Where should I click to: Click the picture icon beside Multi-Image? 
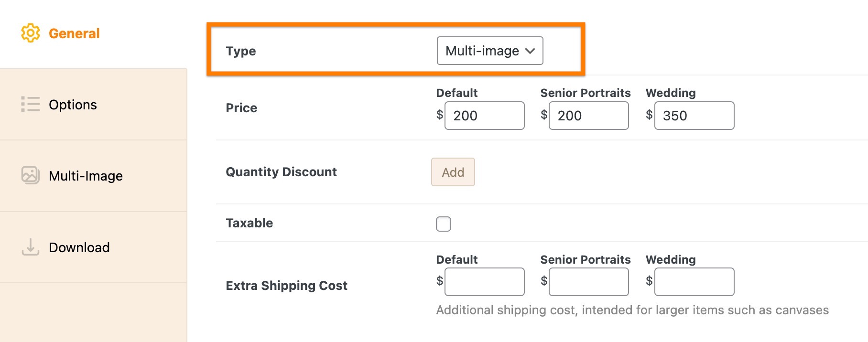(x=30, y=175)
